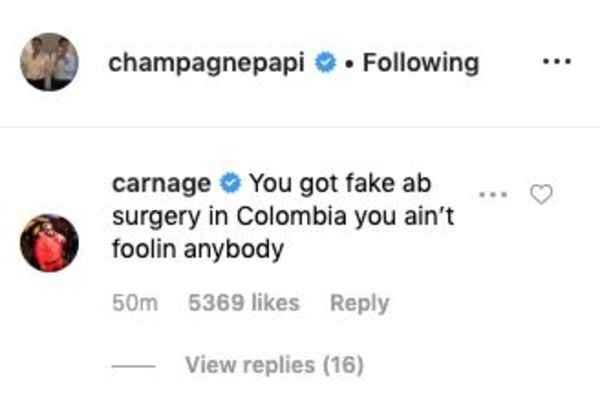Click the 50m comment timestamp

click(x=135, y=303)
